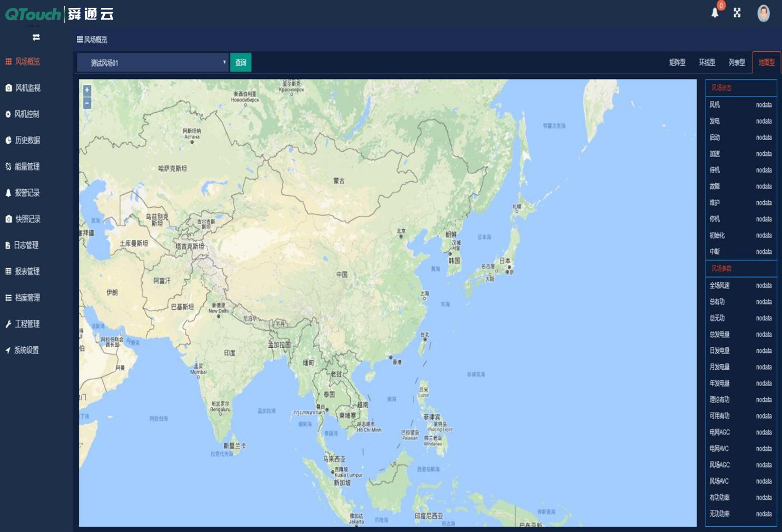Click the notification bell icon
This screenshot has height=532, width=782.
[714, 13]
